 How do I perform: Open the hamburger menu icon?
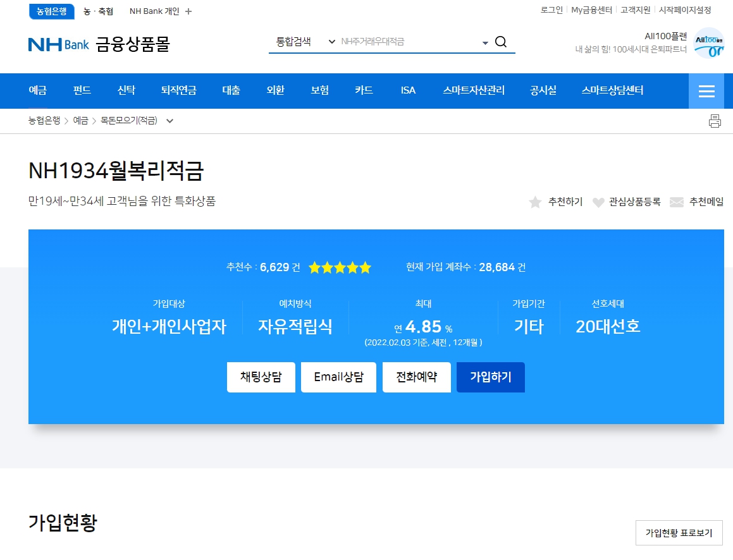706,91
